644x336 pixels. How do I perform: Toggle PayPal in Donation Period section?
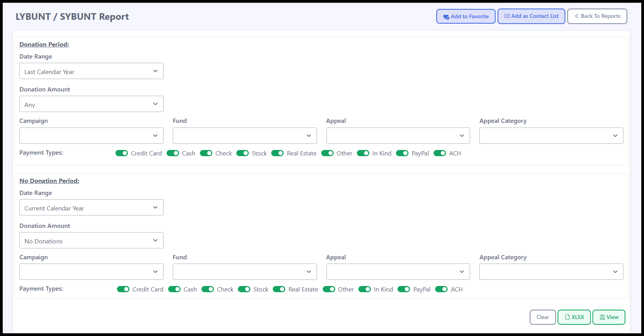click(x=402, y=153)
